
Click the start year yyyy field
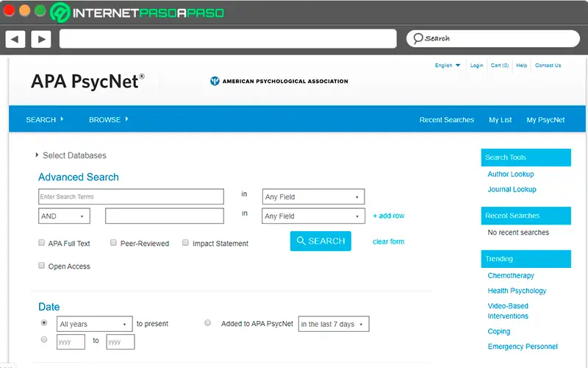(71, 342)
